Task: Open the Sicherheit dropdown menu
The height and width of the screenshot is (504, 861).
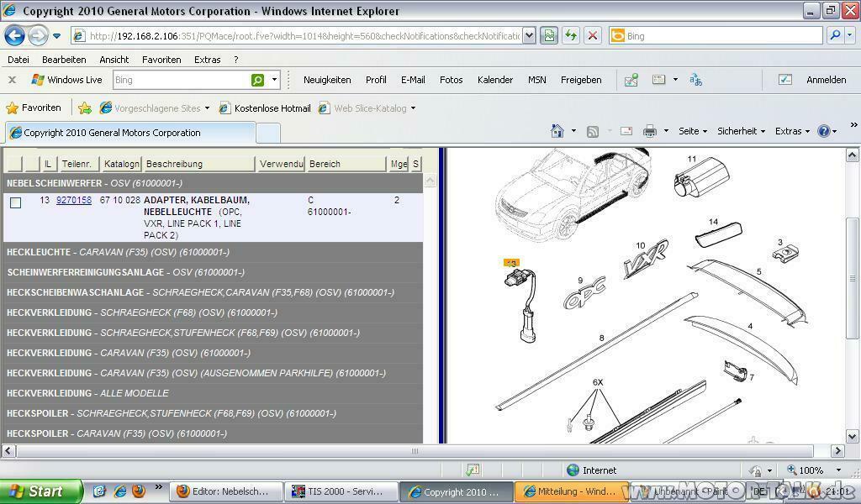Action: click(741, 131)
